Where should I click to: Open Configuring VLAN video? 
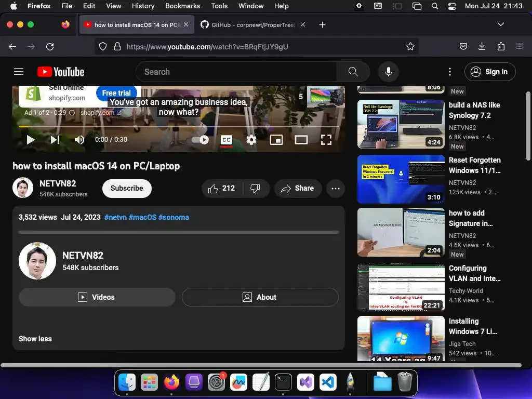coord(401,287)
